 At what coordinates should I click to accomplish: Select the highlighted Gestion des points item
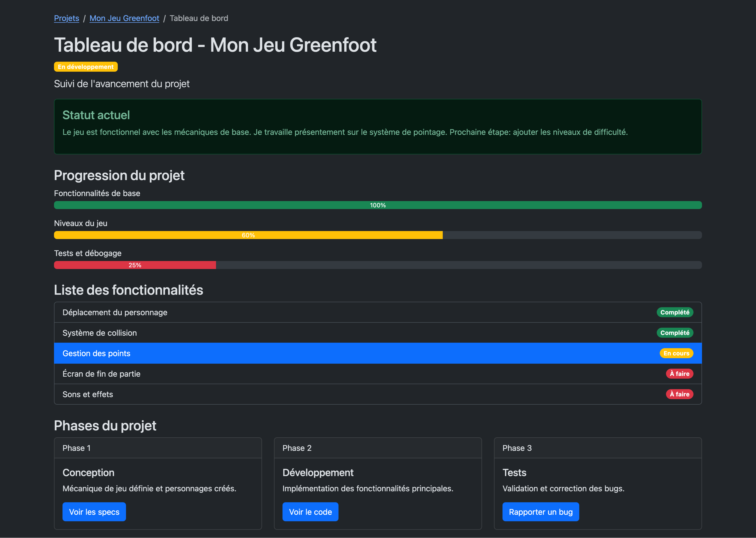pyautogui.click(x=96, y=353)
